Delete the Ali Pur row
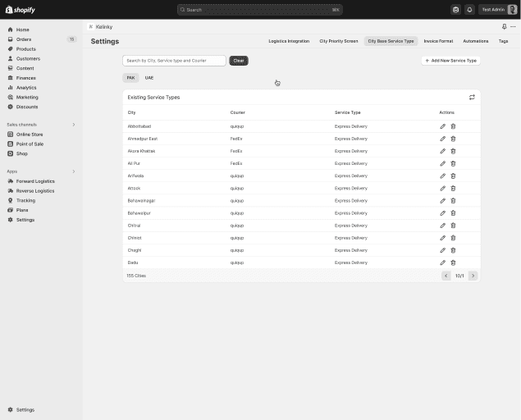 click(453, 163)
